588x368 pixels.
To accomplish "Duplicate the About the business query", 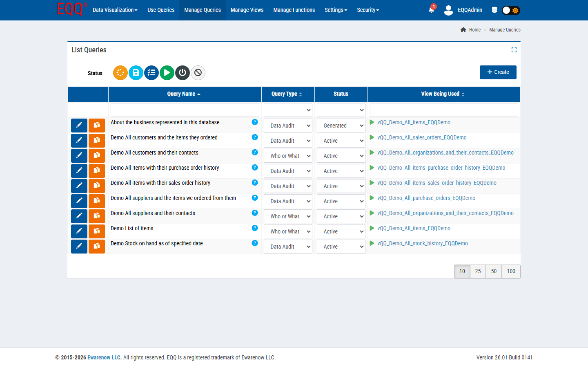I will click(x=97, y=125).
